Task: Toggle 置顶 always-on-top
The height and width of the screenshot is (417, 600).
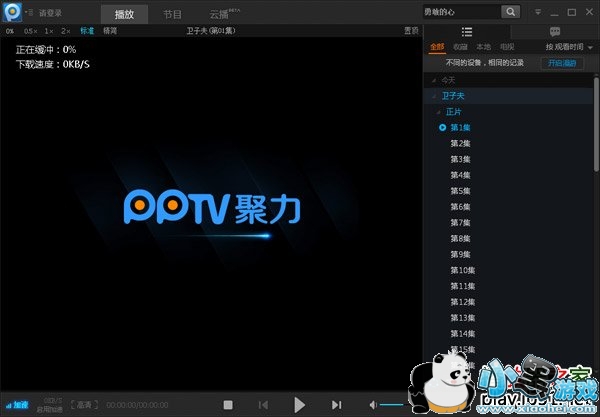Action: 411,31
